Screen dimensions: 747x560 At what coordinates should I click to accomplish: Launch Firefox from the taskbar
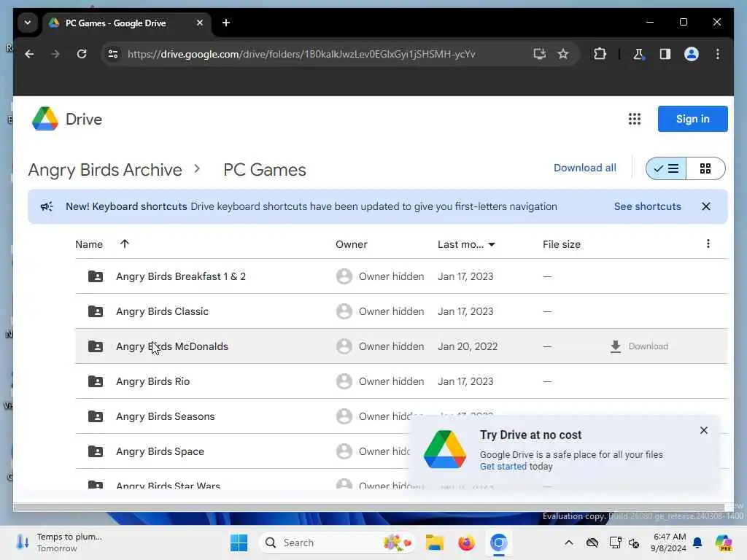[466, 542]
